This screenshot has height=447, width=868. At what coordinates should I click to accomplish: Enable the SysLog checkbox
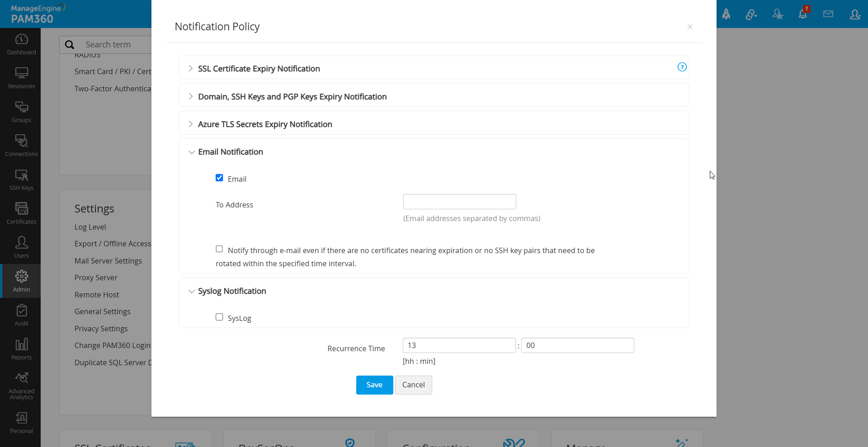(219, 317)
